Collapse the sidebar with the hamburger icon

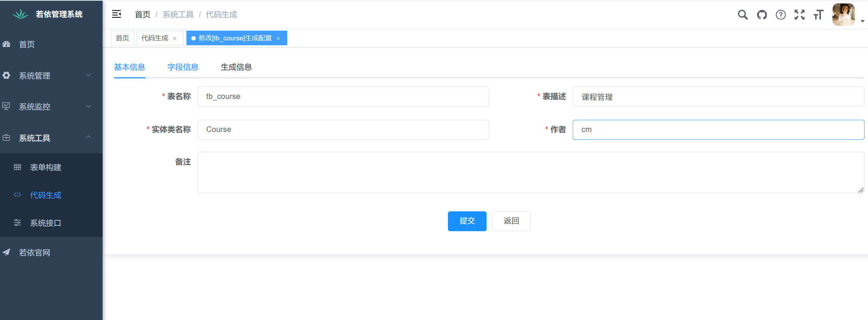(117, 14)
